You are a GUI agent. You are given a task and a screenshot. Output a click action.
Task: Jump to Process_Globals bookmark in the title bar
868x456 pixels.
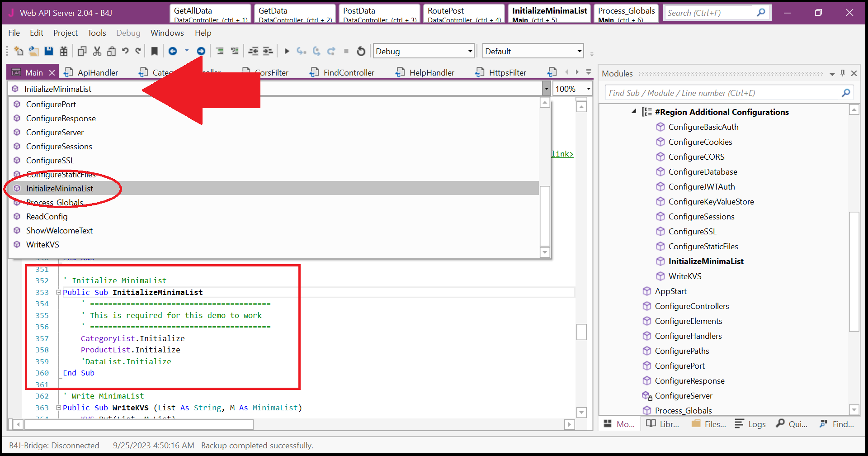[x=626, y=14]
